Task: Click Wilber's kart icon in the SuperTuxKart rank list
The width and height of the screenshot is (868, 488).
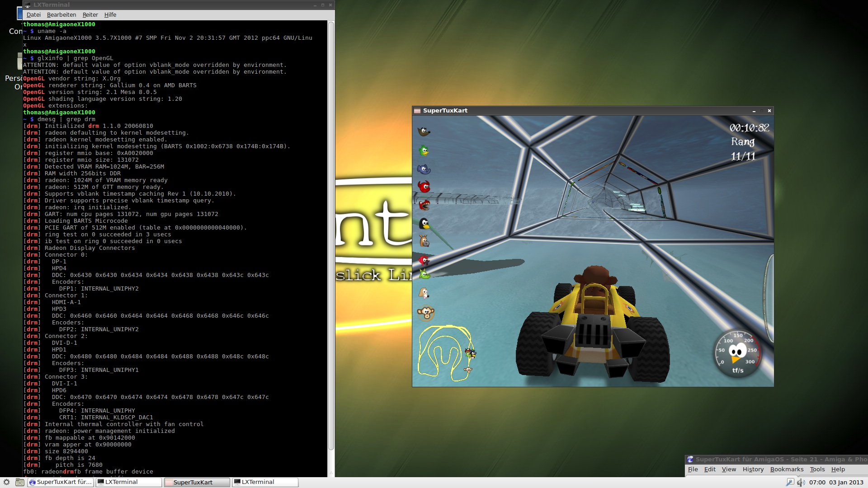Action: point(424,131)
